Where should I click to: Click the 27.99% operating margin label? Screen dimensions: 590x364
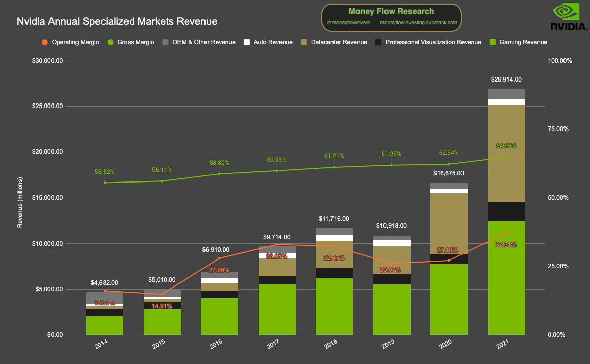219,270
